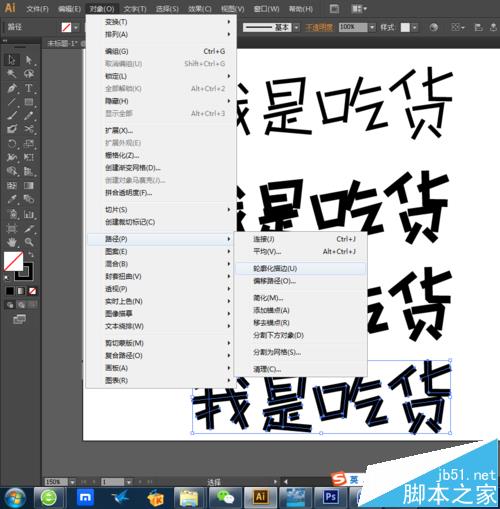500x509 pixels.
Task: Select the Column Graph tool
Action: [x=29, y=213]
